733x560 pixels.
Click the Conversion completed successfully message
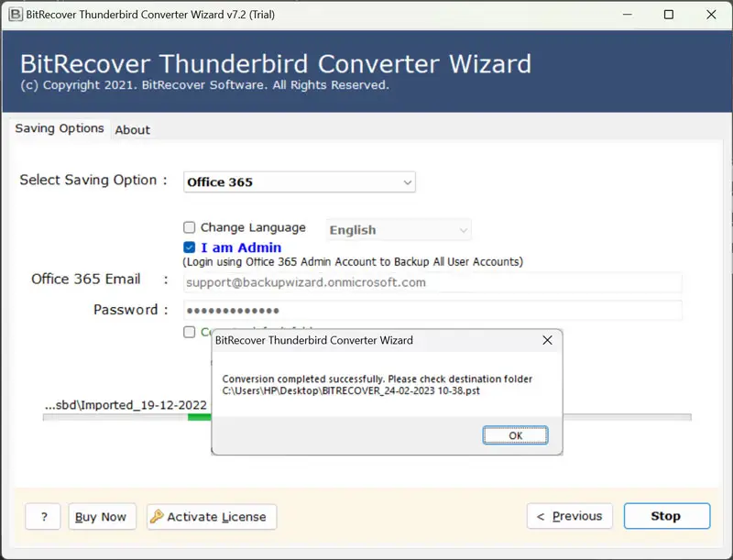coord(377,379)
